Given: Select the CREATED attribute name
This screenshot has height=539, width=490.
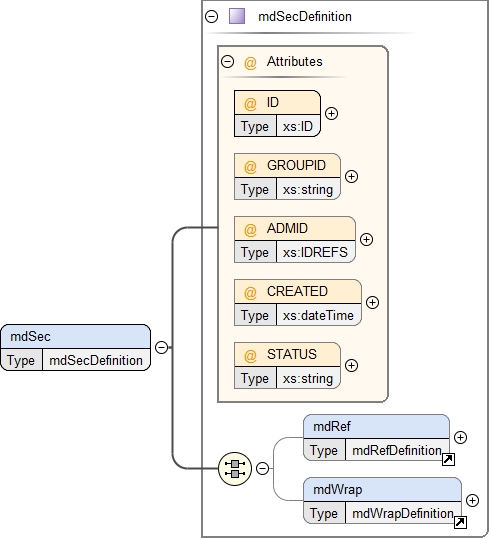Looking at the screenshot, I should coord(297,291).
